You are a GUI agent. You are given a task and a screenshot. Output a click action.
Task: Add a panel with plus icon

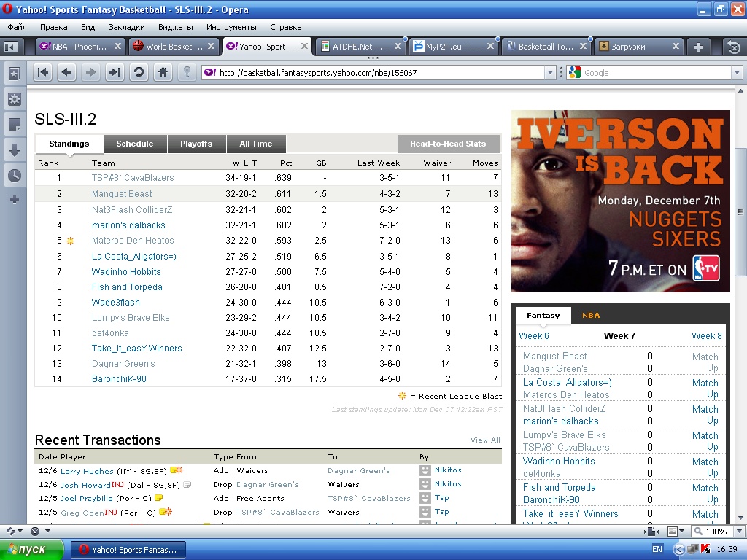pyautogui.click(x=15, y=199)
